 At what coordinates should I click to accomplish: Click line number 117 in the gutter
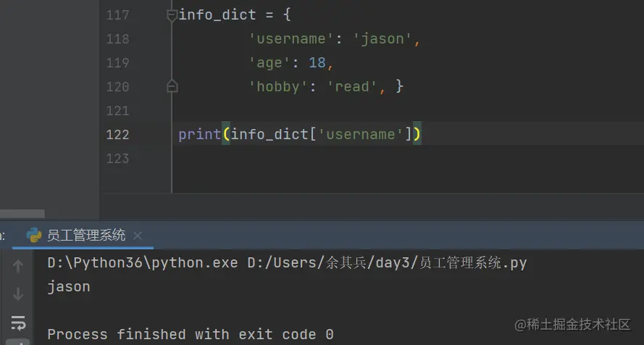117,15
